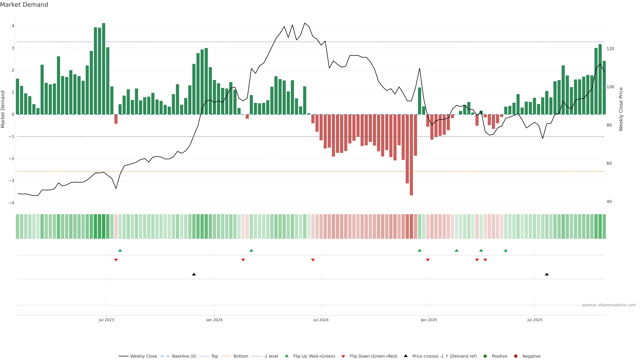Click the red Negative legend dot
644x362 pixels.
click(516, 356)
